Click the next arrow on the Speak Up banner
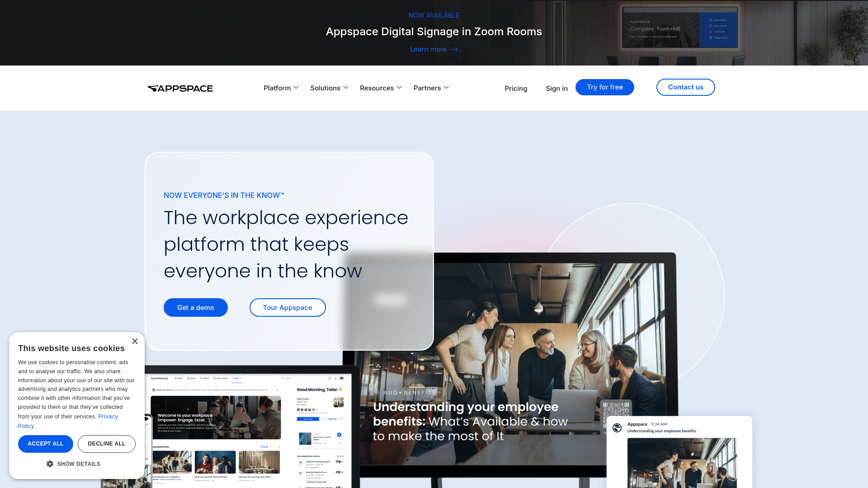Image resolution: width=868 pixels, height=488 pixels. [x=278, y=390]
